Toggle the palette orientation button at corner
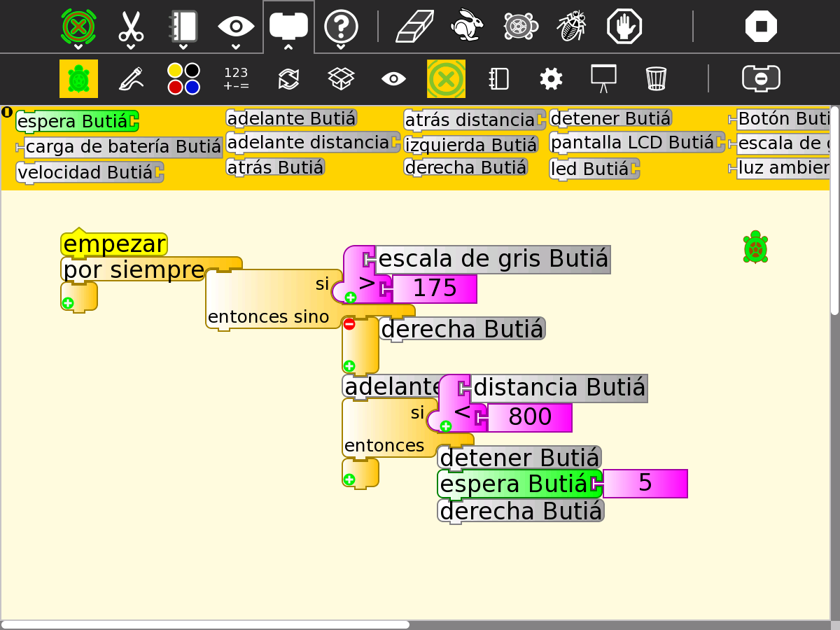The image size is (840, 630). click(7, 112)
